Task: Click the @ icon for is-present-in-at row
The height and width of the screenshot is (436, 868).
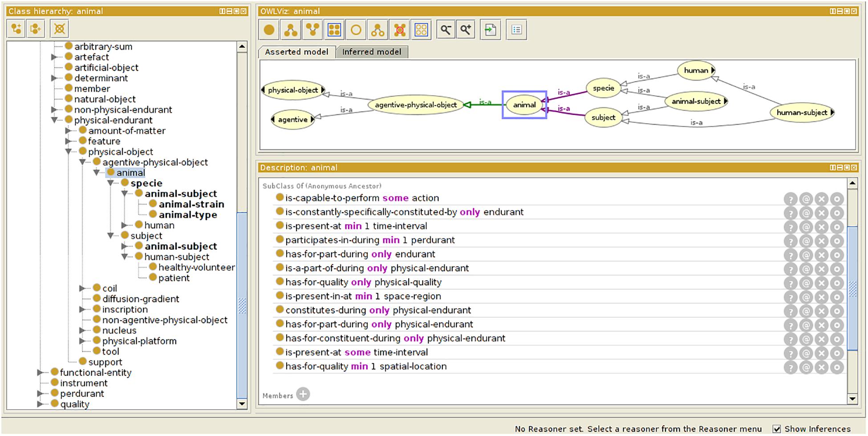Action: pyautogui.click(x=806, y=298)
